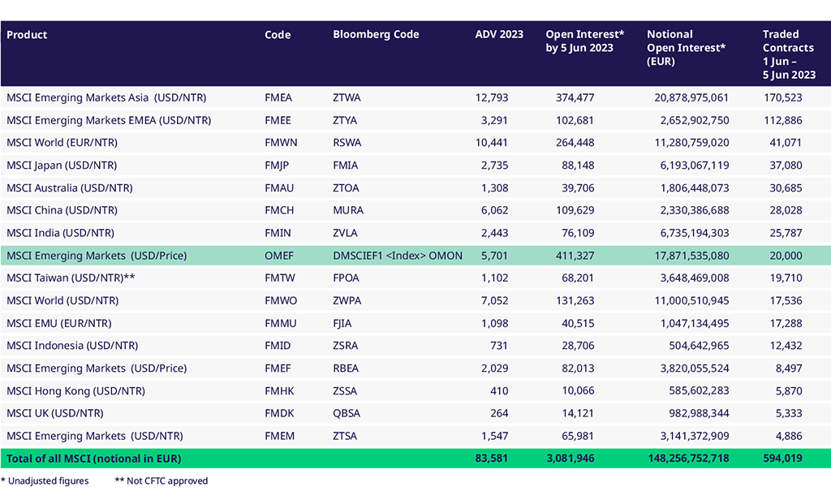Viewport: 831px width, 504px height.
Task: Select the Notional Open Interest header
Action: [686, 47]
